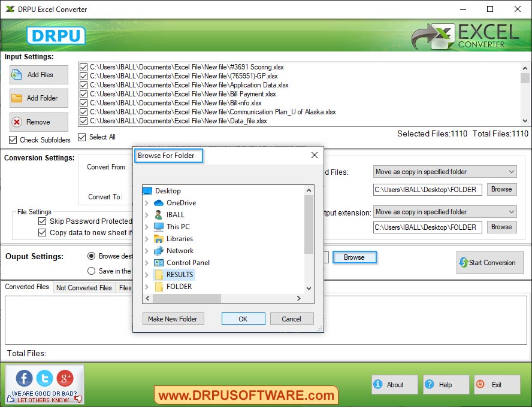Click the About info icon
Image resolution: width=532 pixels, height=407 pixels.
click(379, 384)
